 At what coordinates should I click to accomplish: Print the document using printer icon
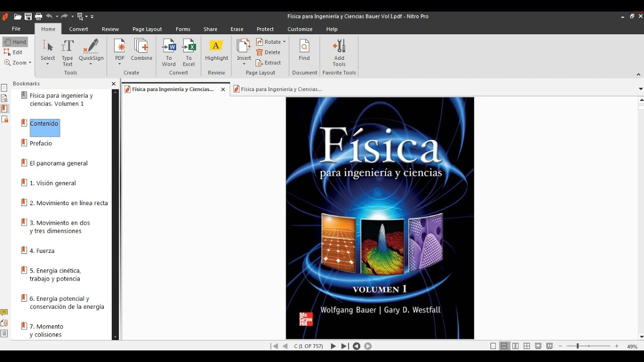(x=38, y=17)
